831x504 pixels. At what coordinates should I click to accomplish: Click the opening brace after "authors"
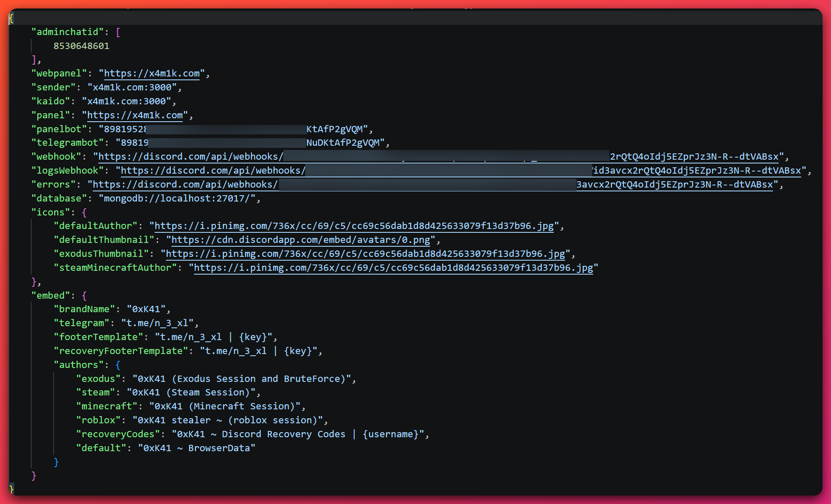[118, 365]
